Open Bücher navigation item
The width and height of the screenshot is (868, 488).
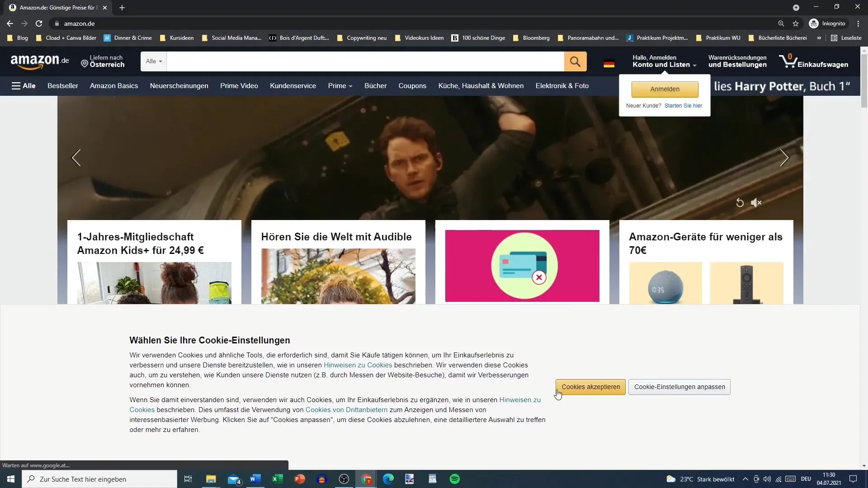click(375, 86)
